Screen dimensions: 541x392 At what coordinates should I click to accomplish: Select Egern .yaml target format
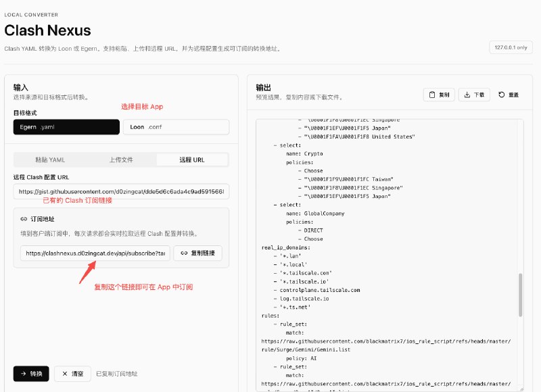[66, 127]
